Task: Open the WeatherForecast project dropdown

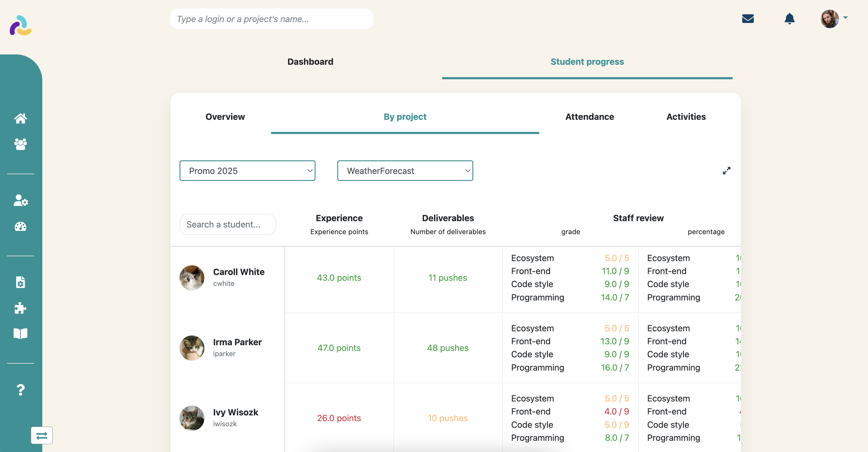Action: click(405, 171)
